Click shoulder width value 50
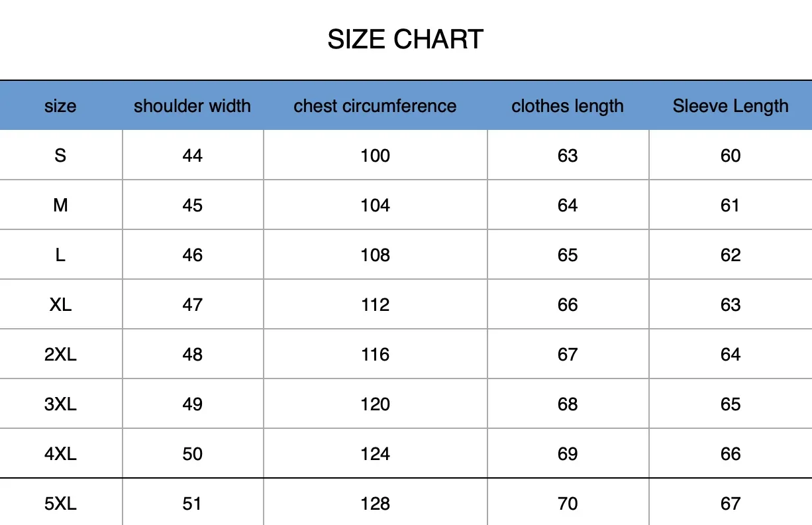The width and height of the screenshot is (812, 525). tap(192, 453)
